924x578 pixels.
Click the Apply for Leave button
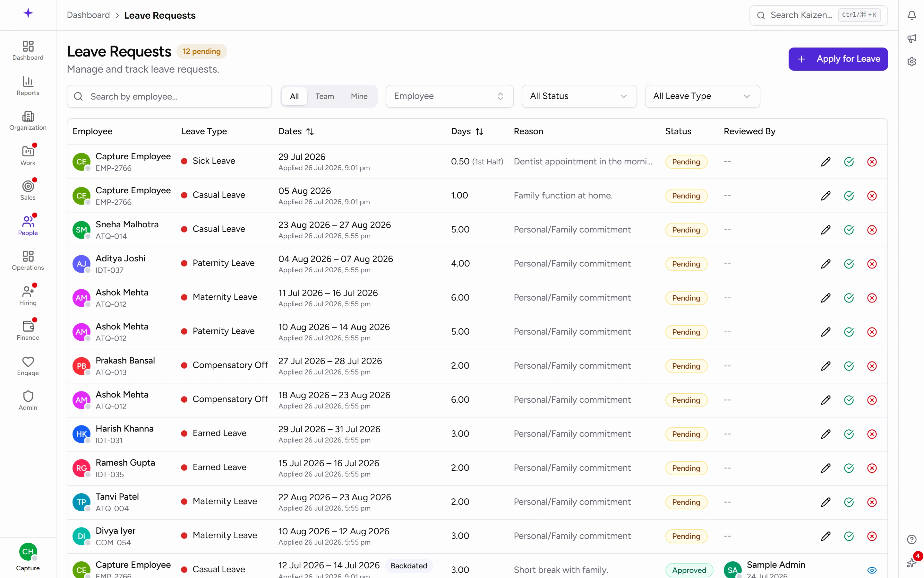point(838,59)
